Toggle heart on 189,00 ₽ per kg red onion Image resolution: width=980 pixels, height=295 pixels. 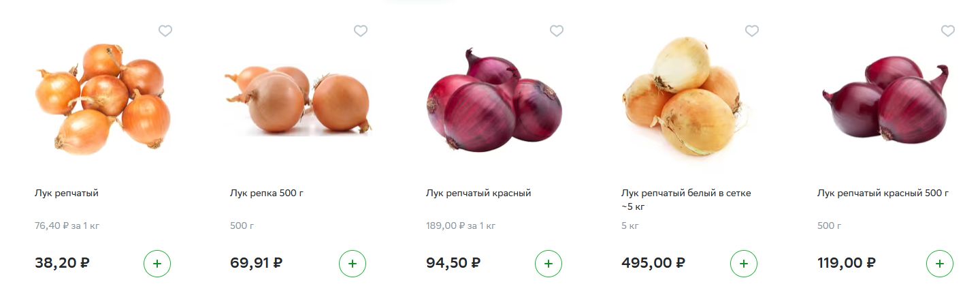[557, 31]
